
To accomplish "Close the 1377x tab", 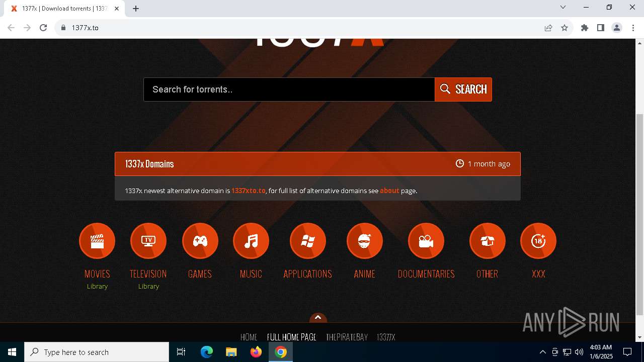I will (x=117, y=8).
